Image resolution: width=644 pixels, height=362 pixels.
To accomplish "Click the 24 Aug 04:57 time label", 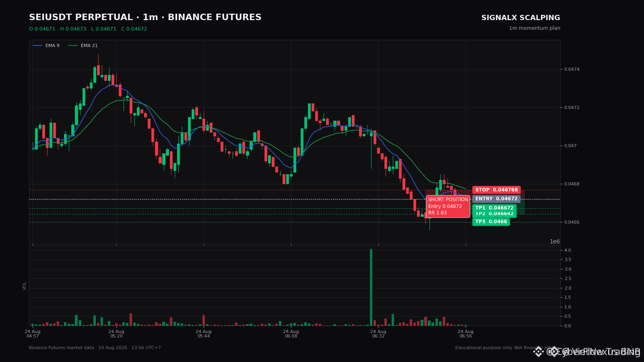I will tap(33, 334).
